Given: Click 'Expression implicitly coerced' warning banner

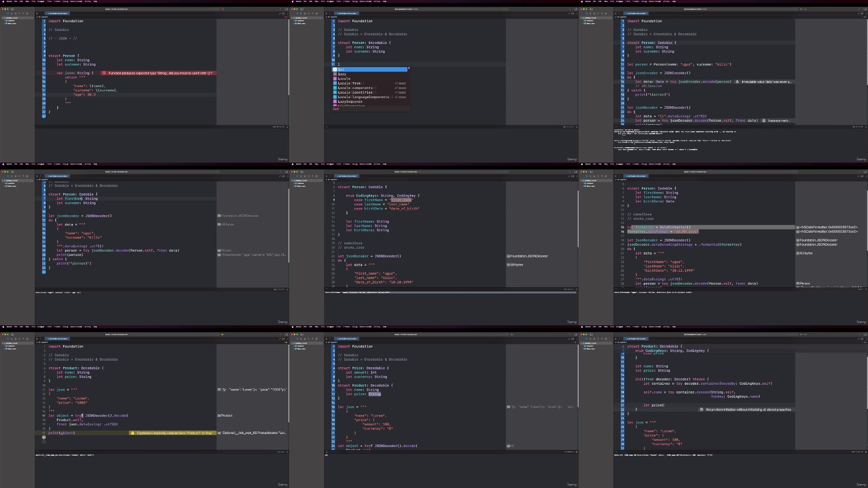Looking at the screenshot, I should [x=173, y=433].
